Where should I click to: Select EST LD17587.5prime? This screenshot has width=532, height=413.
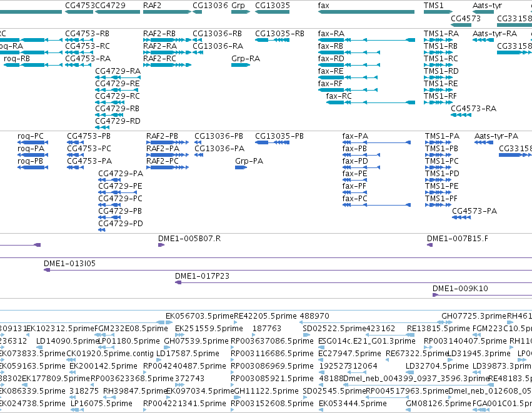[188, 353]
